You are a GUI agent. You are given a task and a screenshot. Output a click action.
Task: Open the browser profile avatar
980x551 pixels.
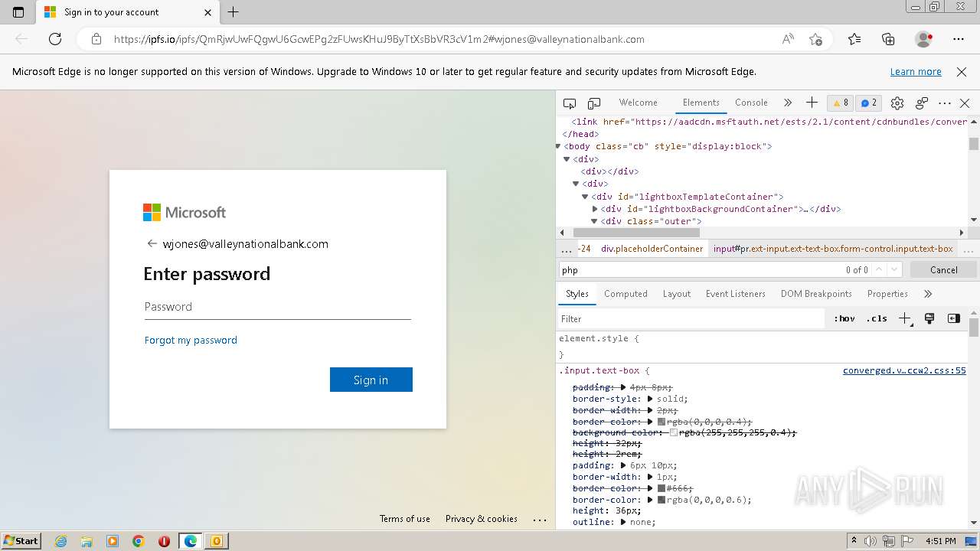click(x=923, y=39)
